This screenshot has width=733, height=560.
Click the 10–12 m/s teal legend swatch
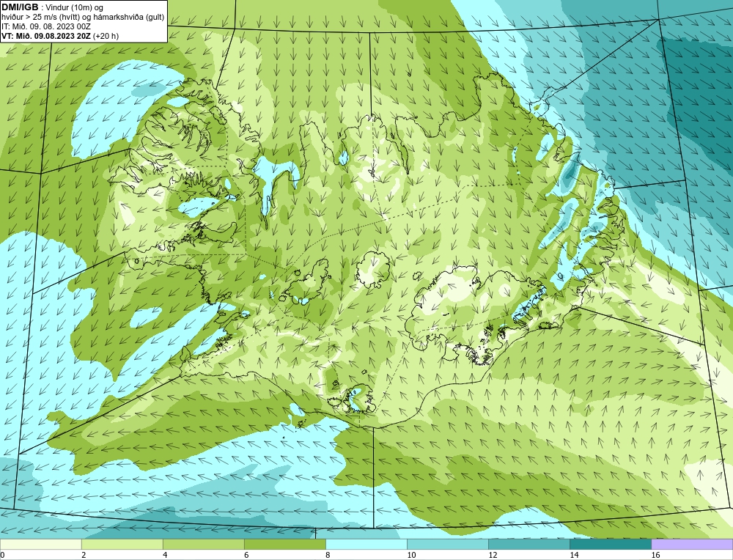447,544
